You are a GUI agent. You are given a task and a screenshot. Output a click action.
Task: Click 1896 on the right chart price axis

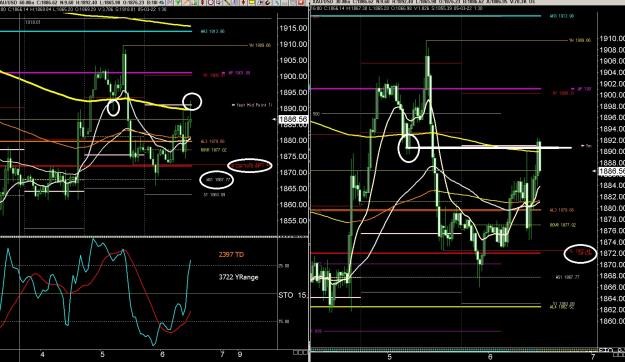tap(612, 118)
